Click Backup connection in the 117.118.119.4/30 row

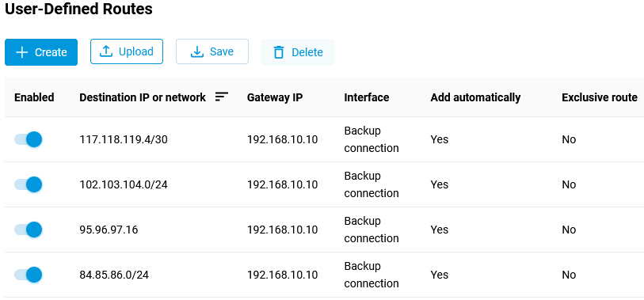pos(372,139)
